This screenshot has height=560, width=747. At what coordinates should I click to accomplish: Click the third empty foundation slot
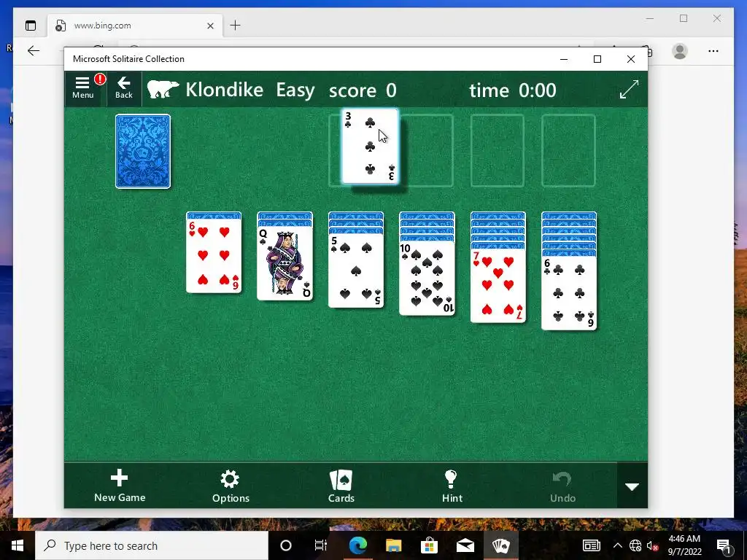point(498,150)
